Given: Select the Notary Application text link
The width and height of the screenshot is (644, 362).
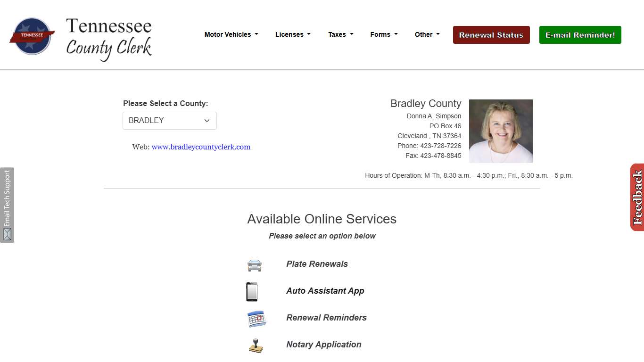Looking at the screenshot, I should click(323, 345).
